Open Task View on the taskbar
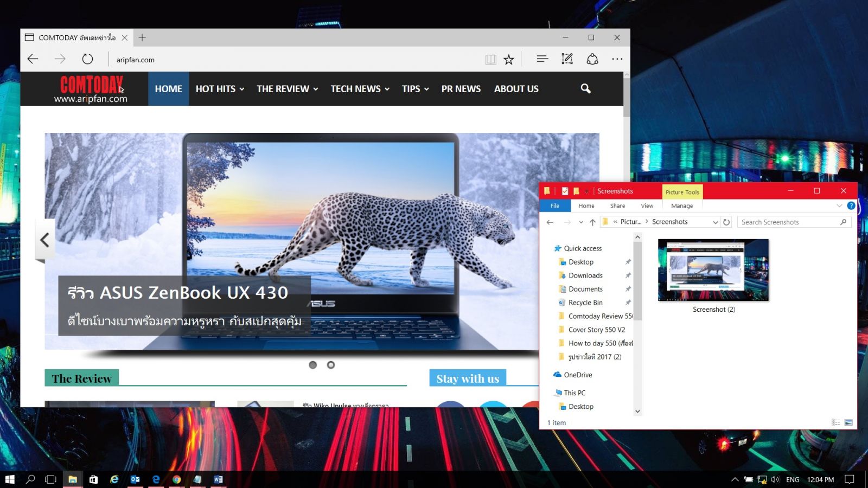 [50, 479]
